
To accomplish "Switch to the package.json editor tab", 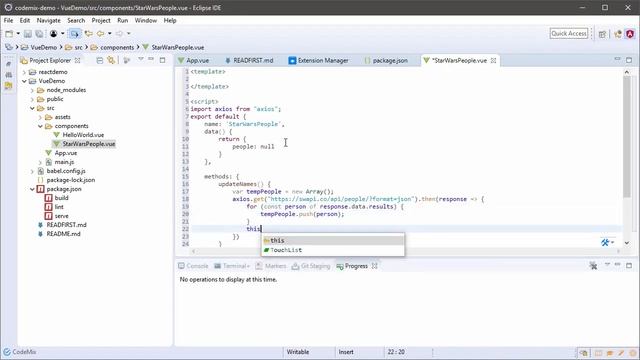I will [x=386, y=60].
